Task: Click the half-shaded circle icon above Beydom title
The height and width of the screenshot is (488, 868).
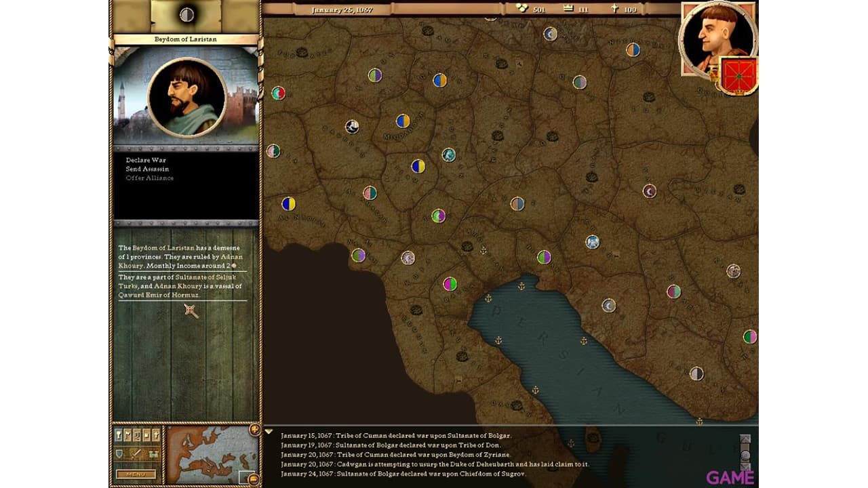Action: pyautogui.click(x=186, y=14)
